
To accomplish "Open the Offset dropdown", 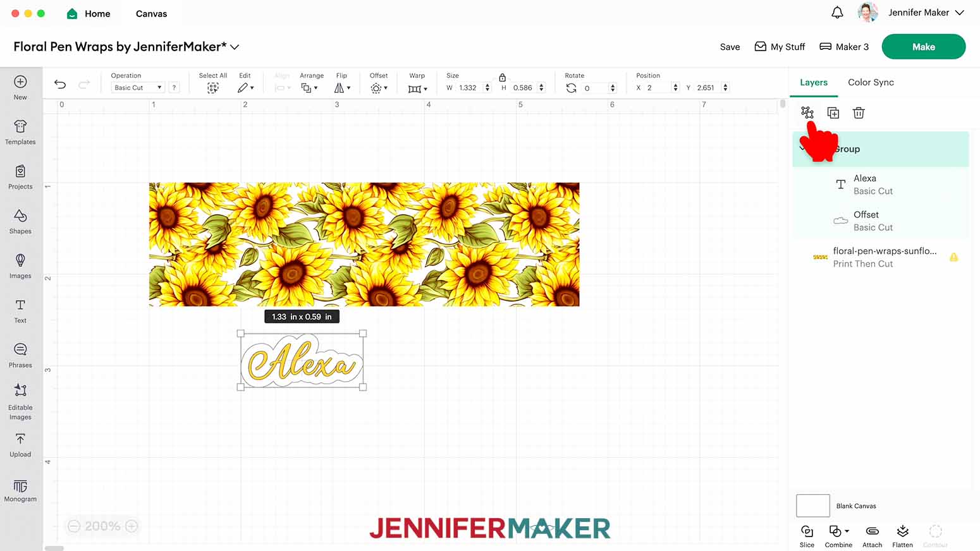I will [379, 88].
